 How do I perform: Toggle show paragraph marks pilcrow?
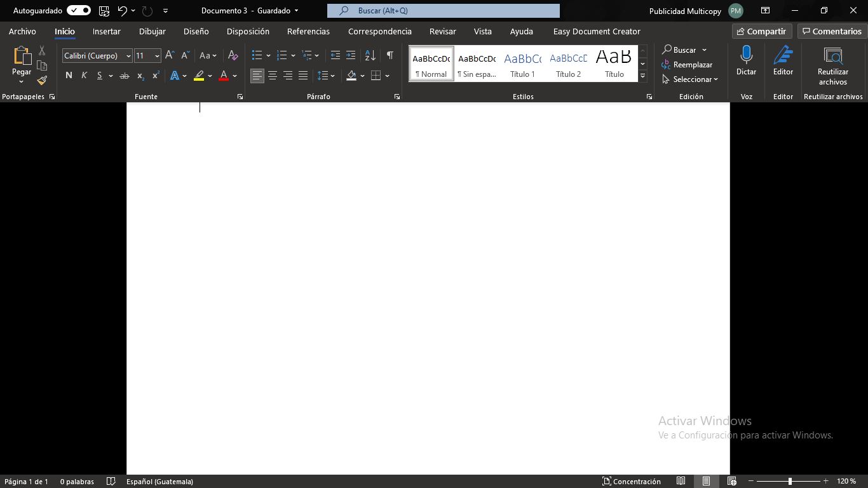(390, 55)
